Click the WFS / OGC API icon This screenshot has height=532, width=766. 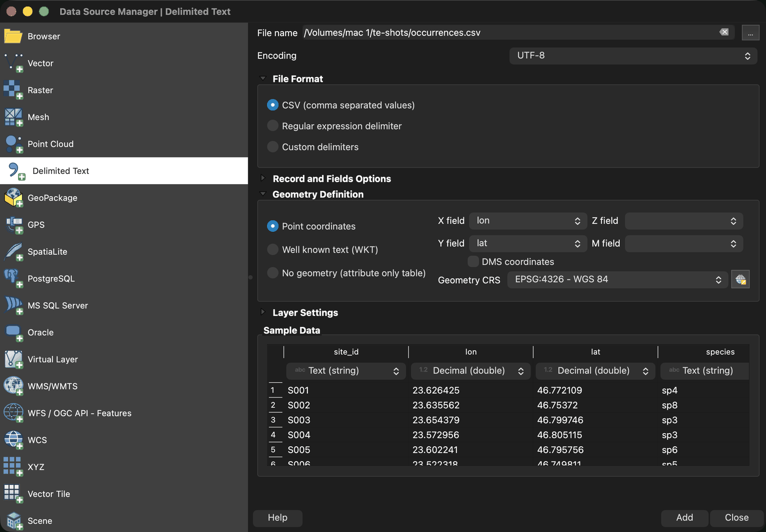pyautogui.click(x=13, y=413)
